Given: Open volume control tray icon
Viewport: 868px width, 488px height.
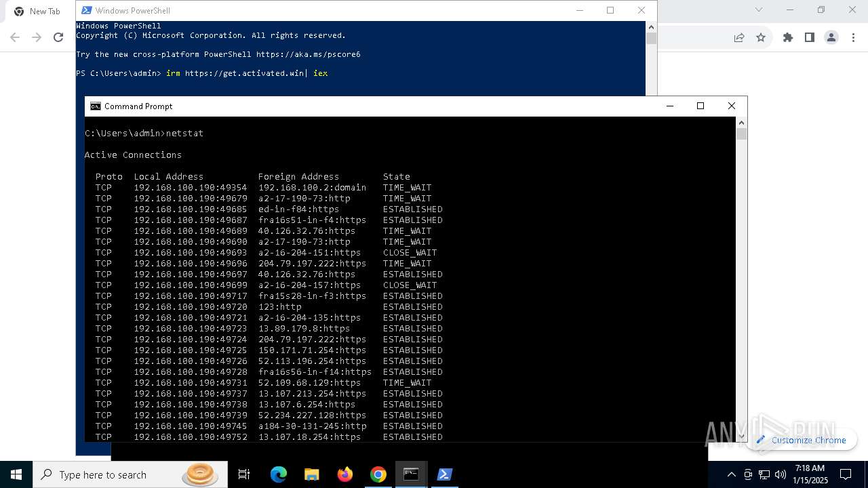Looking at the screenshot, I should point(781,474).
